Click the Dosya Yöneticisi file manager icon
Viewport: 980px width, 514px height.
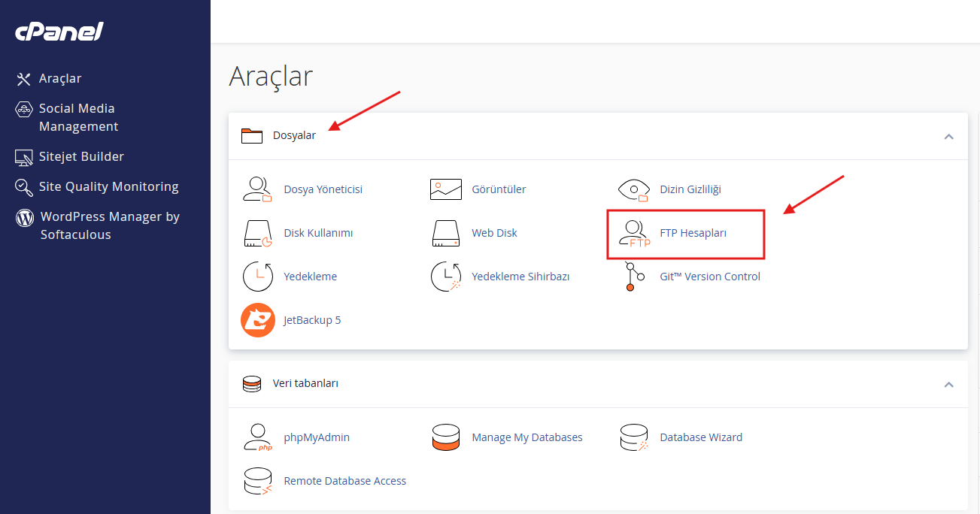(257, 189)
